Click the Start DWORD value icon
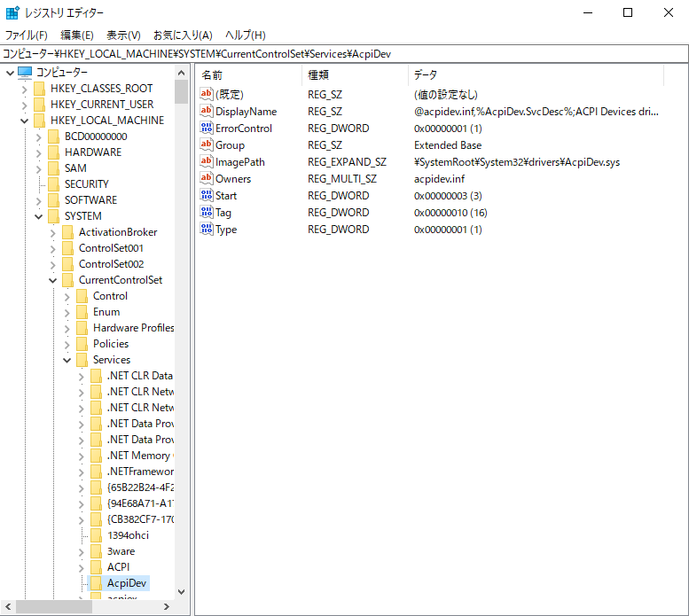The image size is (689, 616). (207, 196)
